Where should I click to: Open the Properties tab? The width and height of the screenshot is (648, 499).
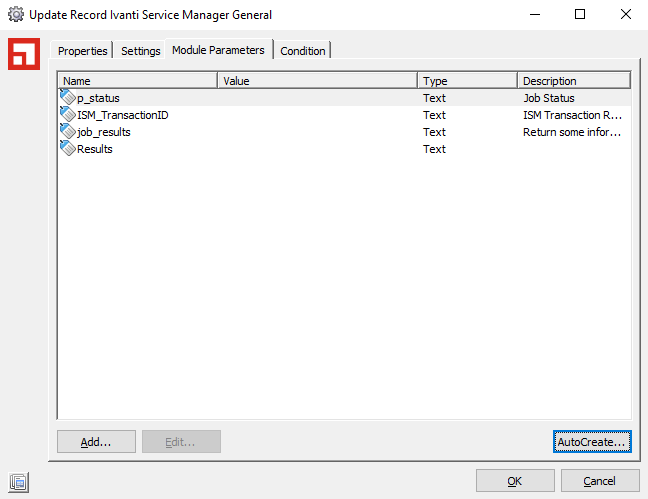coord(82,51)
